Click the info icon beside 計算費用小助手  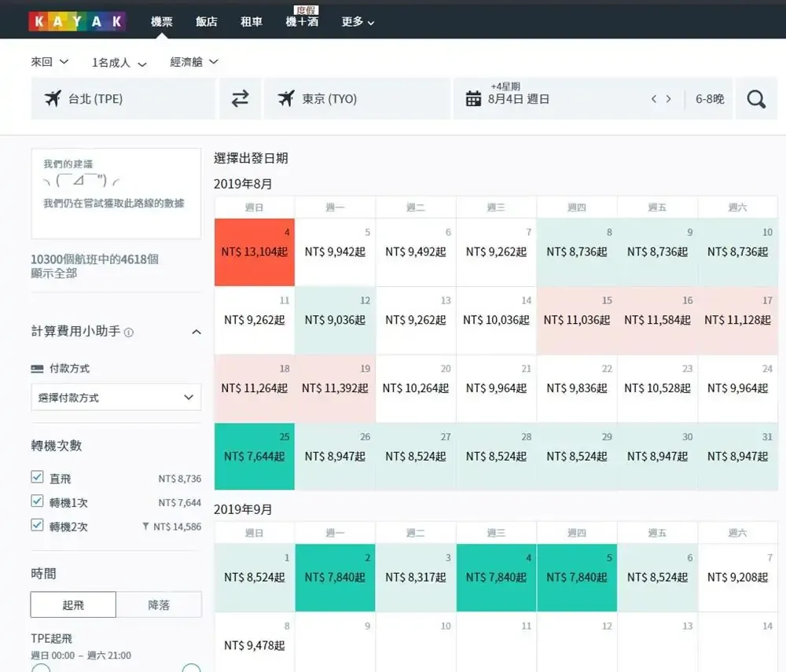click(129, 332)
